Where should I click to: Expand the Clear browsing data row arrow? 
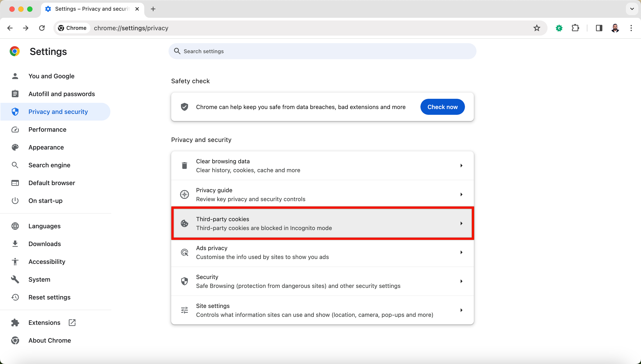tap(461, 166)
